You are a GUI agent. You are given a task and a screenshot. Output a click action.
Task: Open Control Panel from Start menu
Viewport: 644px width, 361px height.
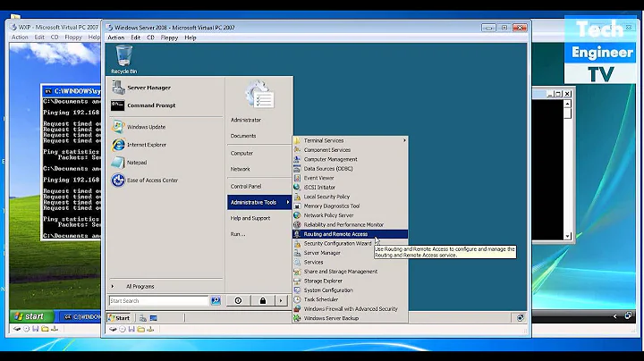[x=246, y=186]
